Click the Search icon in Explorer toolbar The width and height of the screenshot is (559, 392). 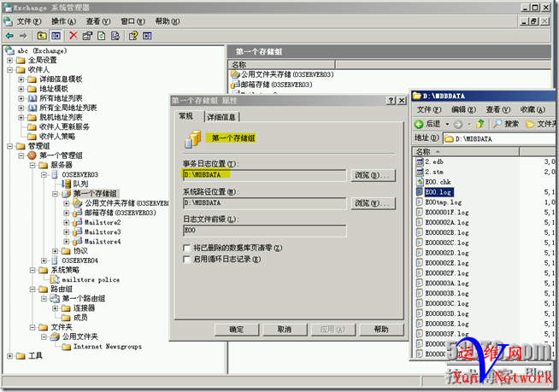(497, 124)
